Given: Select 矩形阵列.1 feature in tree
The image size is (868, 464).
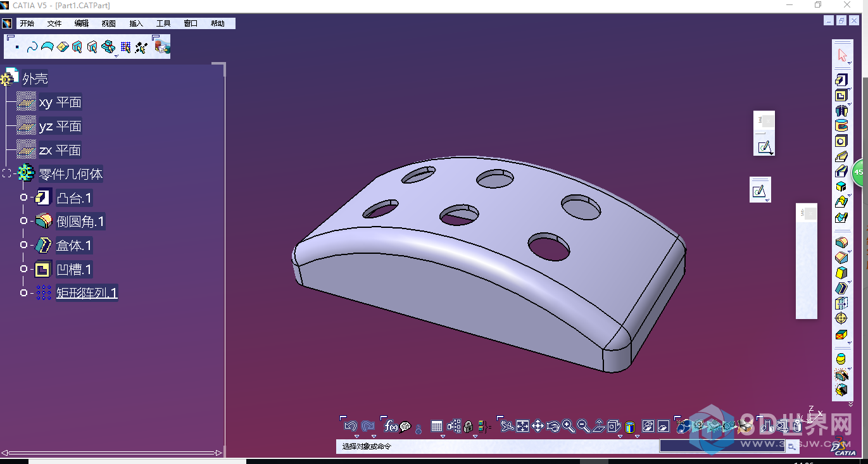Looking at the screenshot, I should point(87,293).
